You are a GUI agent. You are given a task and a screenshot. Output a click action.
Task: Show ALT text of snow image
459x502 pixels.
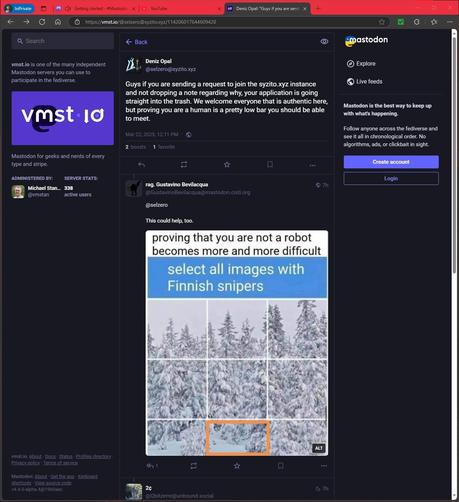click(x=318, y=448)
